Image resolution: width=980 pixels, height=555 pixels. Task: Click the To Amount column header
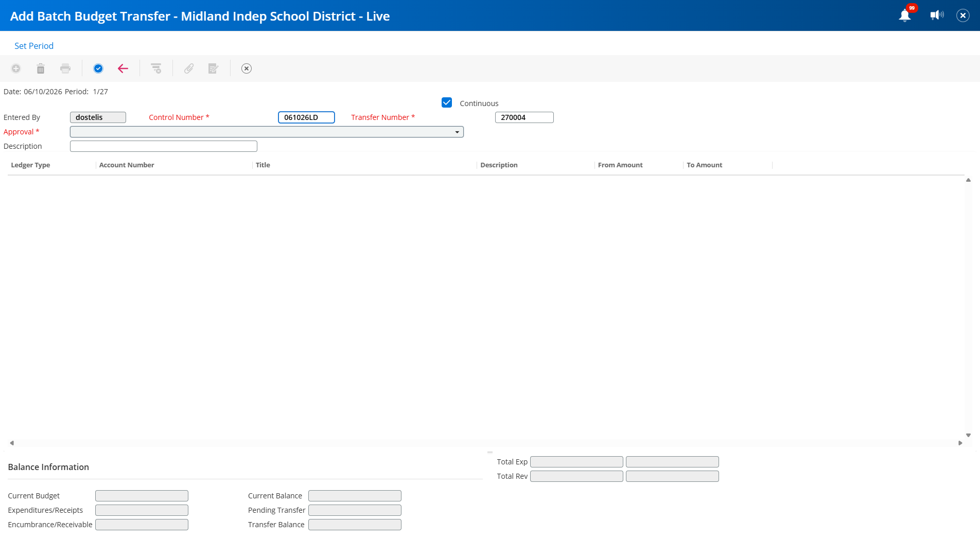pos(704,165)
